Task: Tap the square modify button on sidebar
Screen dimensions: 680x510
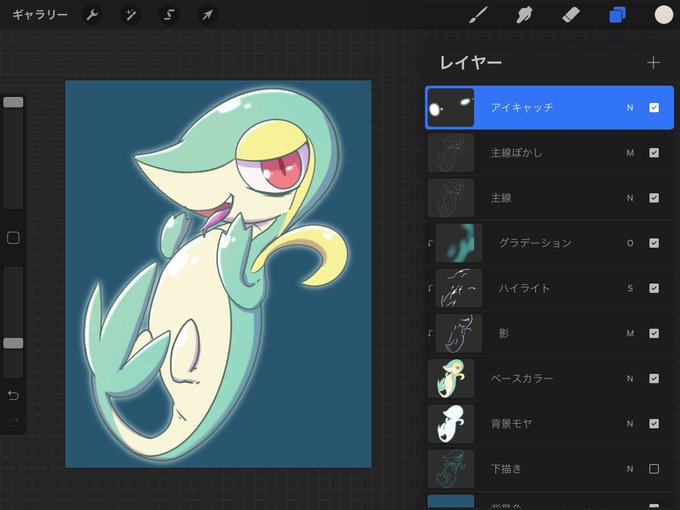Action: [x=13, y=238]
